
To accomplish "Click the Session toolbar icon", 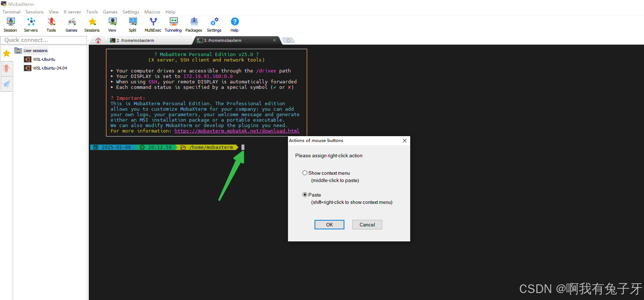I will click(x=11, y=22).
